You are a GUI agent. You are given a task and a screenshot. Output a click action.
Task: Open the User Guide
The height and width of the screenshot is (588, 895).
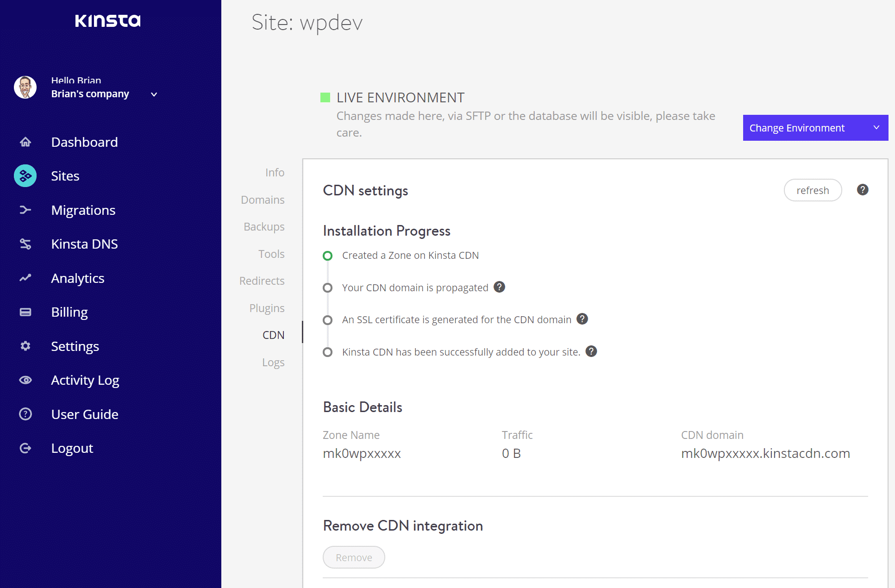85,414
